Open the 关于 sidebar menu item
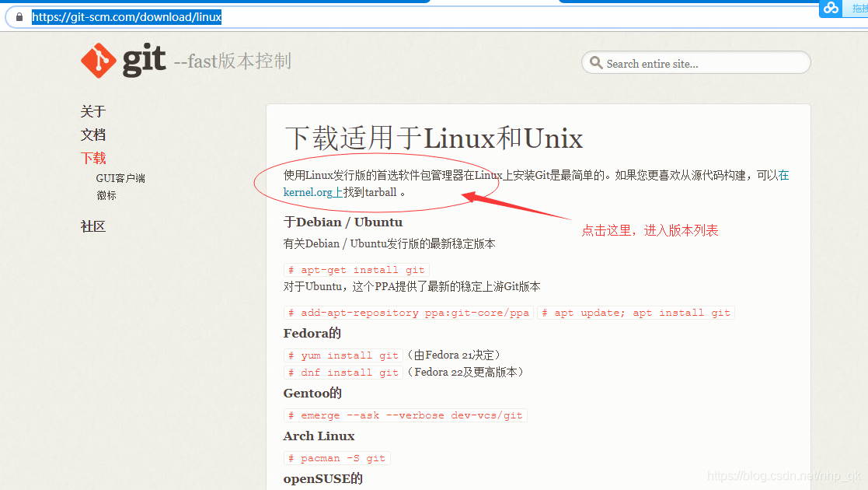Image resolution: width=868 pixels, height=490 pixels. pos(93,111)
